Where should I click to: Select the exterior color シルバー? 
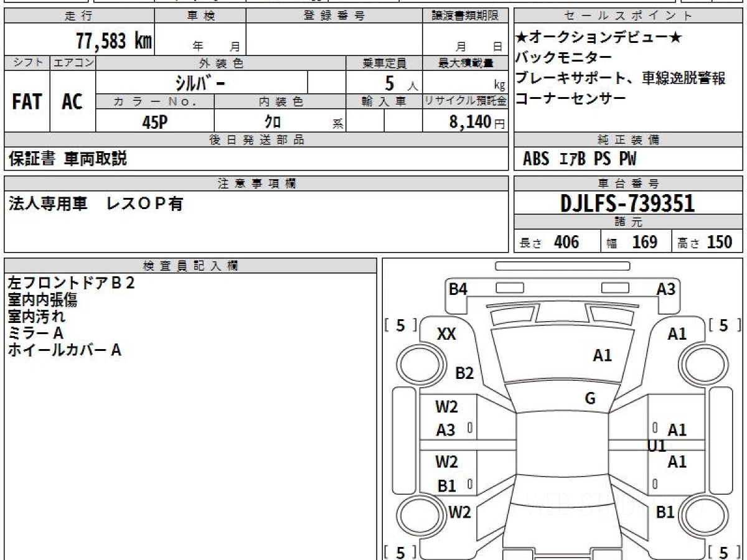pos(200,82)
